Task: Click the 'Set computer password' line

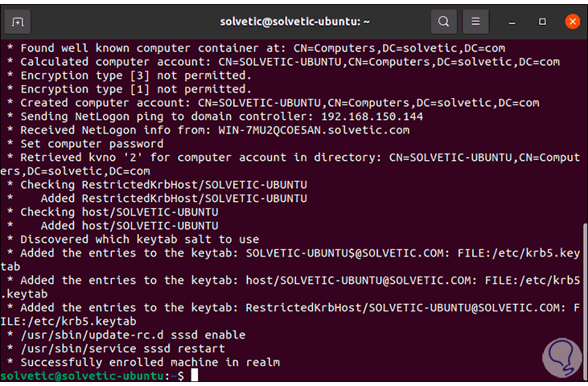Action: [92, 144]
